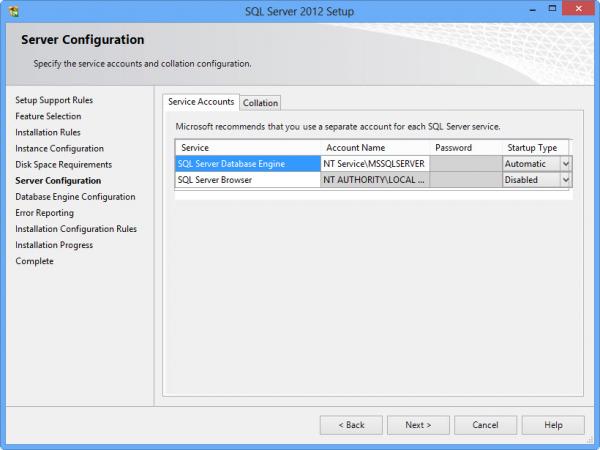
Task: Switch to the Collation tab
Action: 260,103
